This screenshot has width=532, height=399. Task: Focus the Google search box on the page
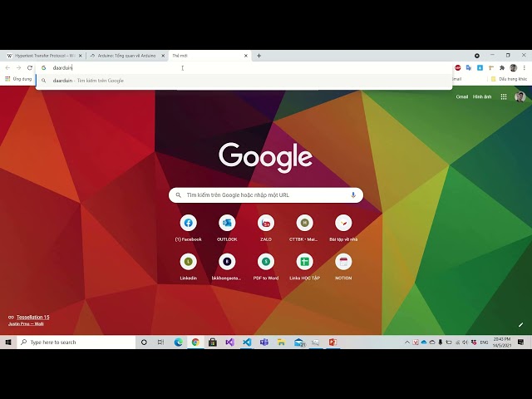266,195
